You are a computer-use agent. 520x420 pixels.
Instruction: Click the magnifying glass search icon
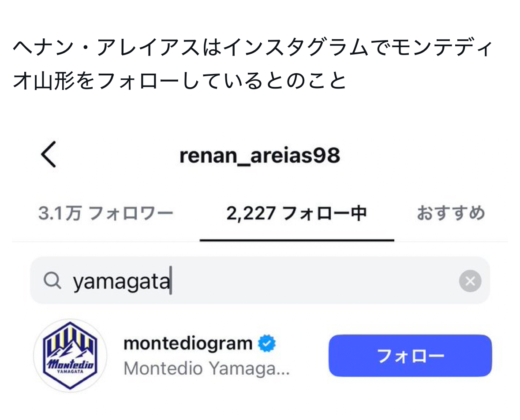(52, 281)
